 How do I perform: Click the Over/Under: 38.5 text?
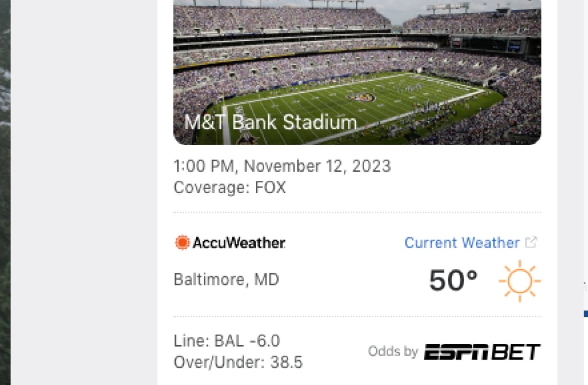click(x=238, y=362)
